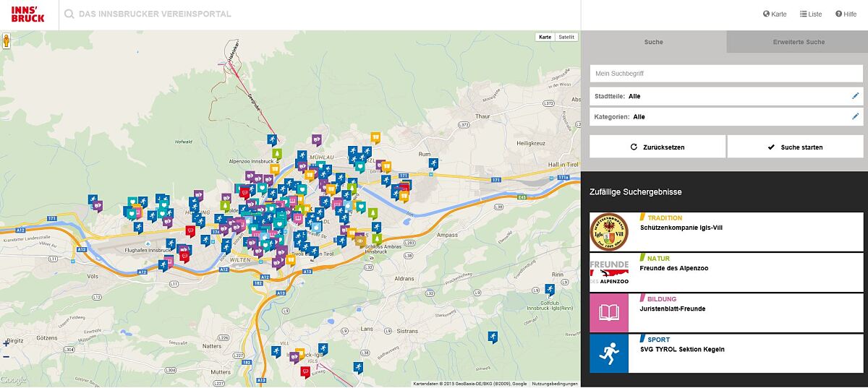Open the blue Sport runner icon result

click(x=609, y=353)
